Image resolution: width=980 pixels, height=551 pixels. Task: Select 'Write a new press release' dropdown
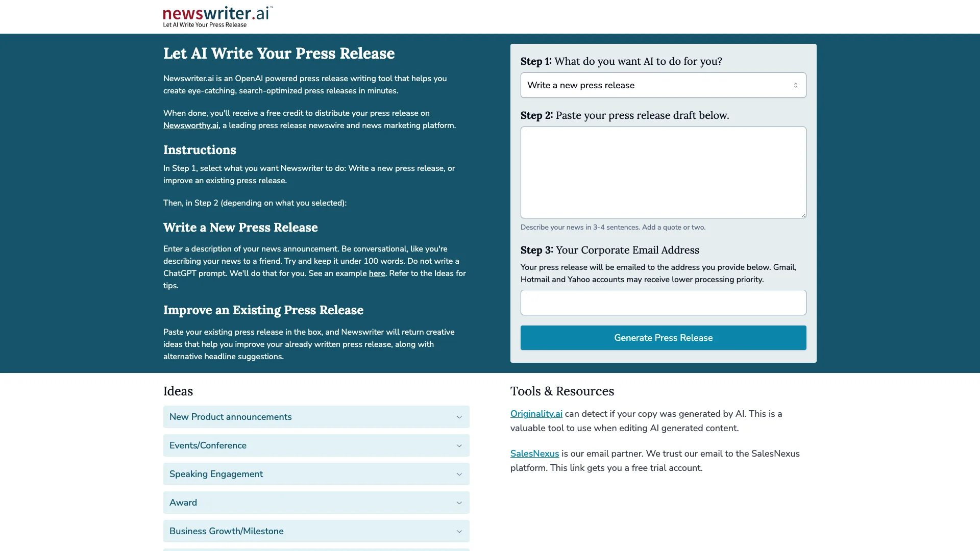pos(663,84)
